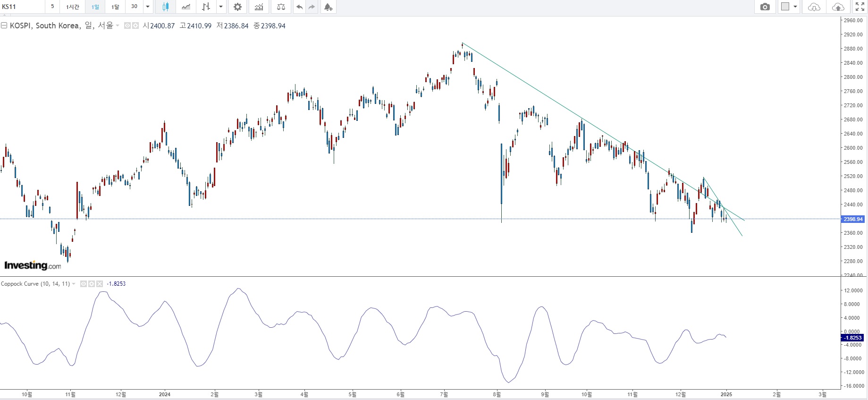Screen dimensions: 868x400
Task: Click the compare symbols scale icon
Action: (281, 7)
